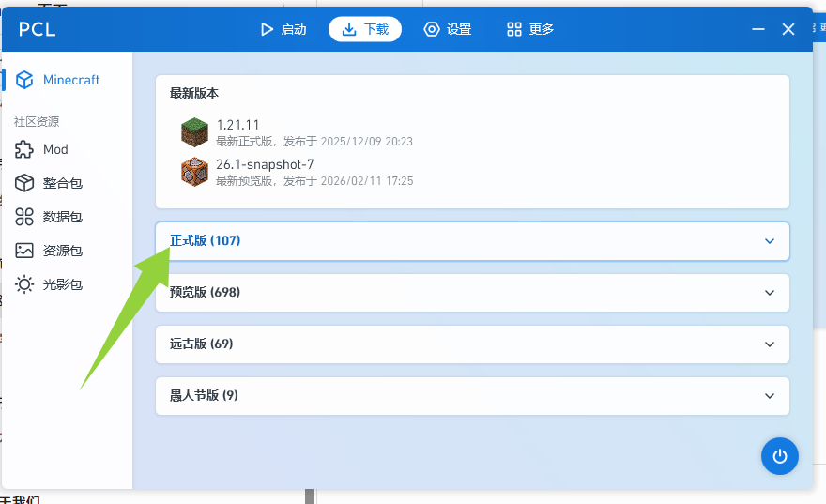Screen dimensions: 826x504
Task: Expand the 远古版 (69) section
Action: click(x=472, y=344)
